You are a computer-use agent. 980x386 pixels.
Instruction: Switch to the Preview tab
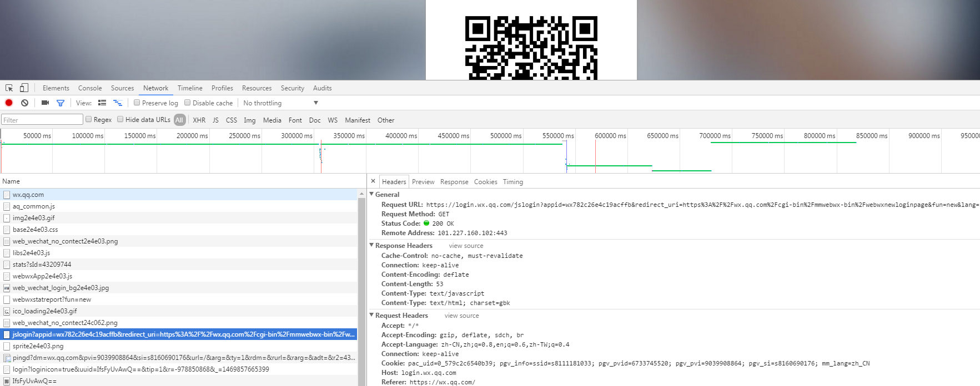pos(423,182)
